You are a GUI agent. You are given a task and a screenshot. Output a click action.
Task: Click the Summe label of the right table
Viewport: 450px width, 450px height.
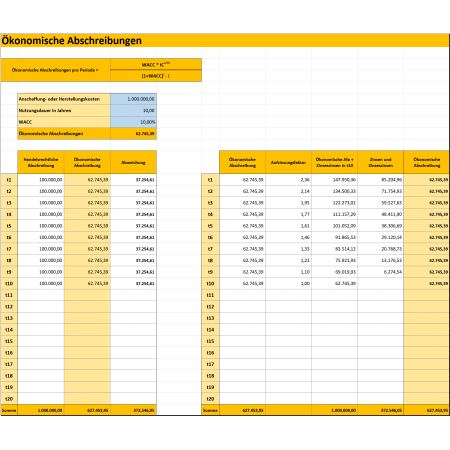coord(210,410)
